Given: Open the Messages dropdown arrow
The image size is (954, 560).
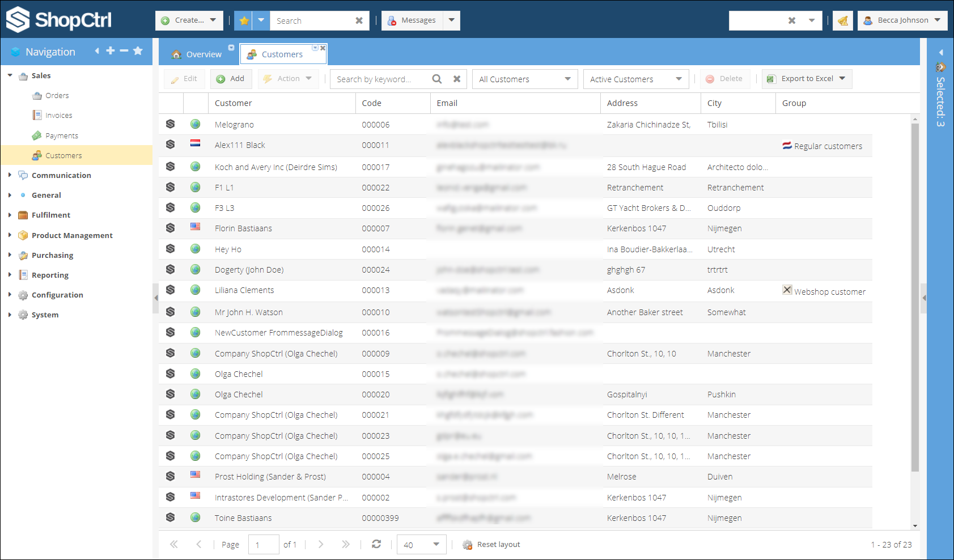Looking at the screenshot, I should tap(452, 20).
